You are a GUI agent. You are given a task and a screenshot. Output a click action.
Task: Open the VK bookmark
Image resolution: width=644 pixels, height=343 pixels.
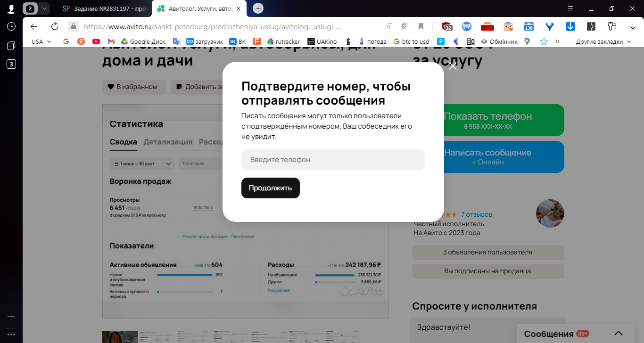point(238,41)
